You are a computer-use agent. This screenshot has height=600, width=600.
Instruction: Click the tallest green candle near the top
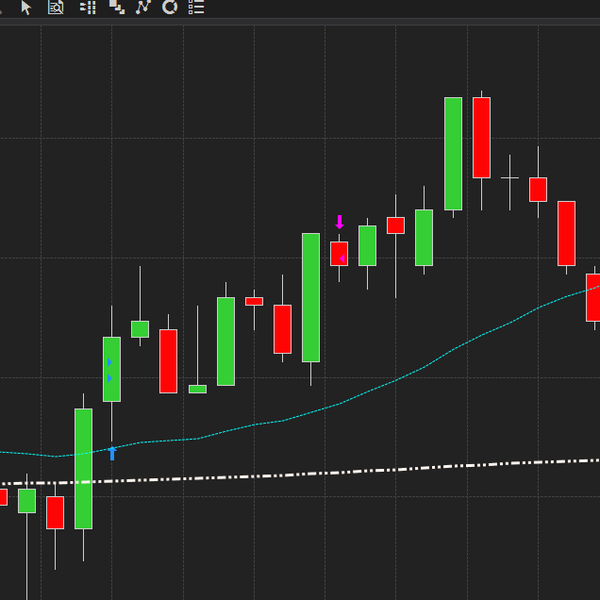click(453, 153)
